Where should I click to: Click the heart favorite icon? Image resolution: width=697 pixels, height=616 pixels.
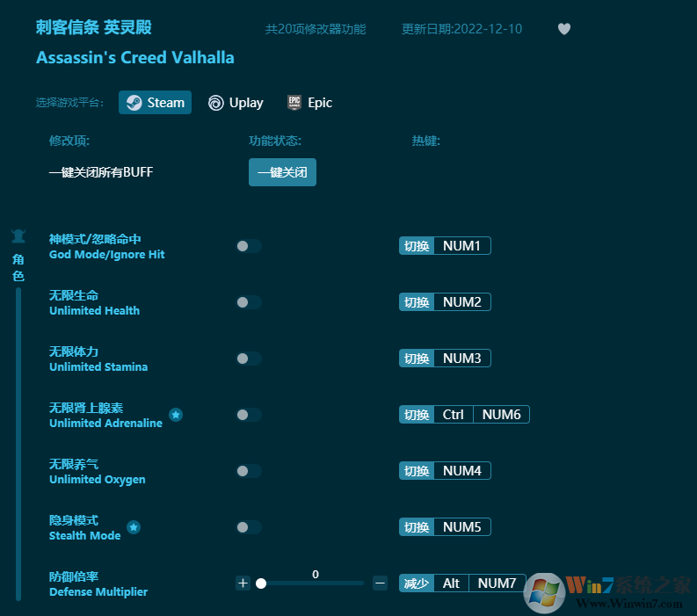(x=564, y=29)
